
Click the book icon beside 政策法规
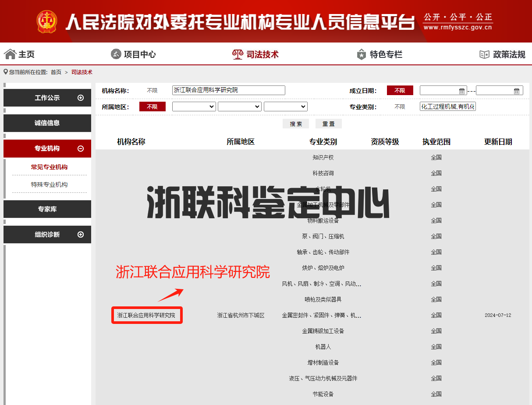(484, 54)
